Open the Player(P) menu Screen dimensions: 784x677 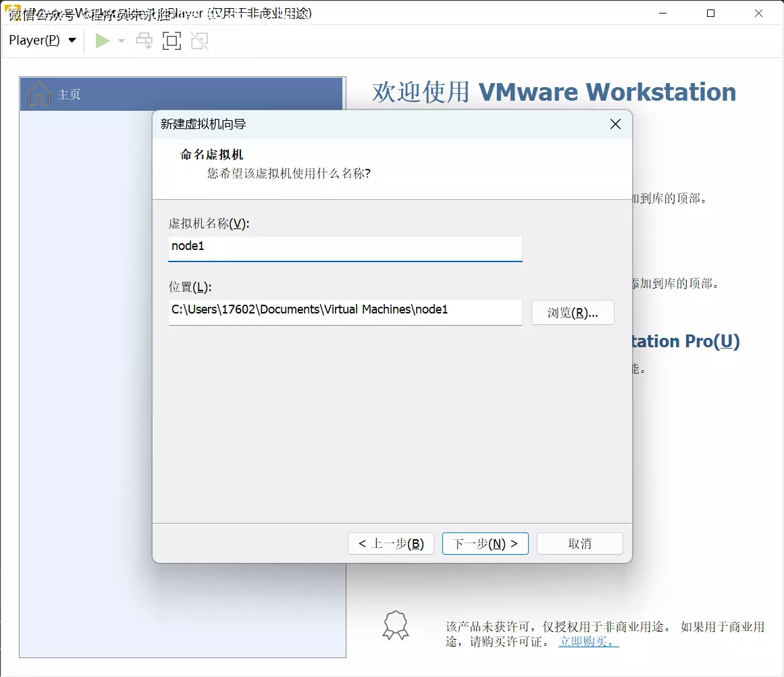click(x=42, y=41)
